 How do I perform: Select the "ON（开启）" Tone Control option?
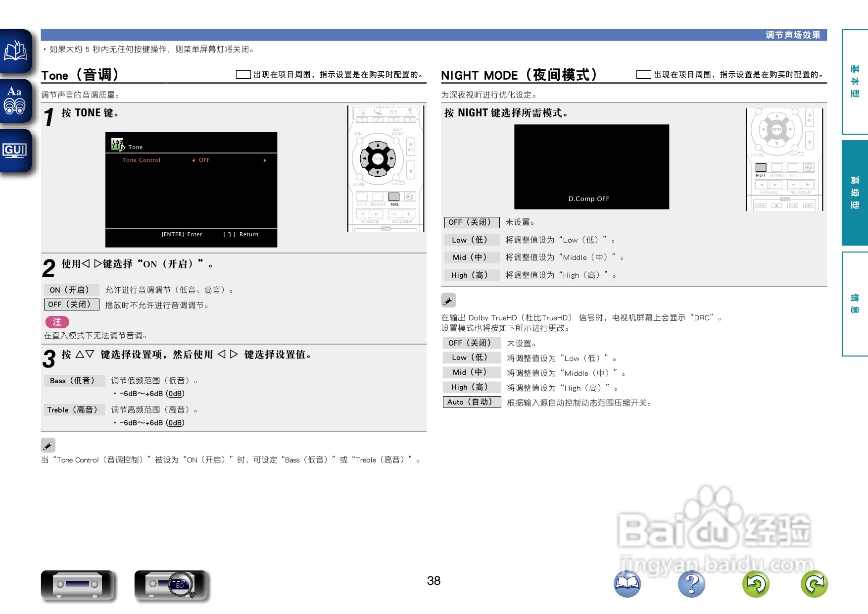71,290
